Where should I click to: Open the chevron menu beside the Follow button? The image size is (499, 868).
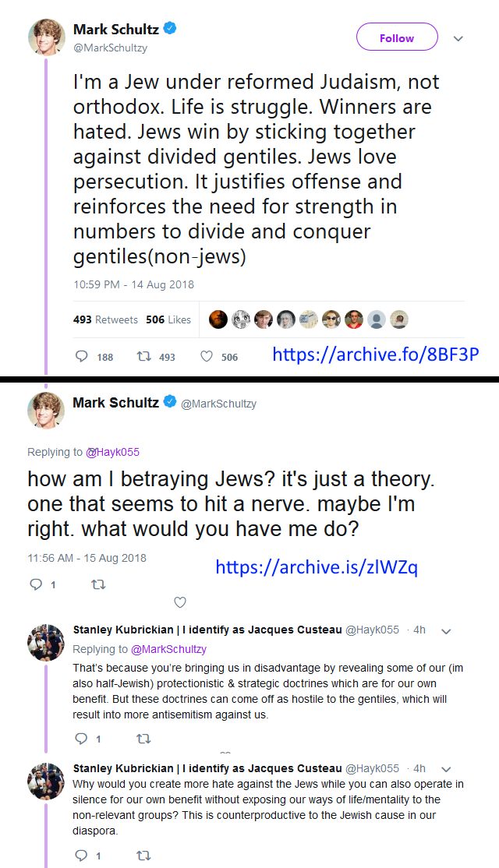click(458, 38)
